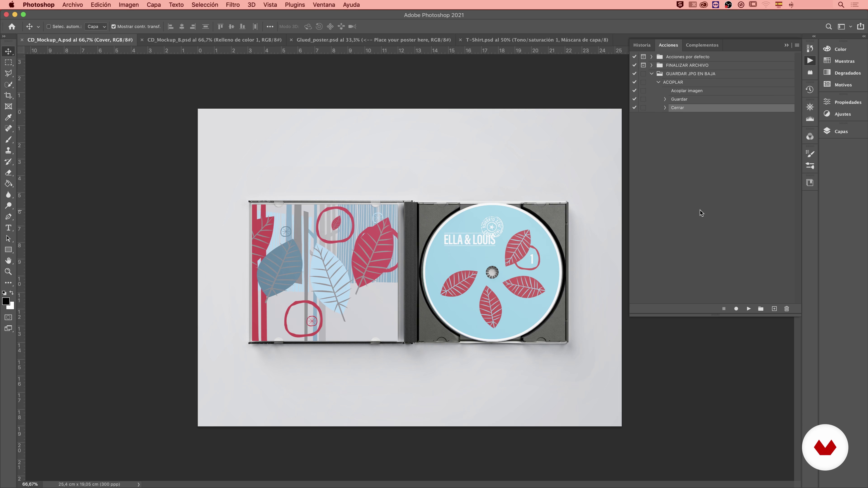Select the Quick Selection tool
The width and height of the screenshot is (868, 488).
click(8, 84)
